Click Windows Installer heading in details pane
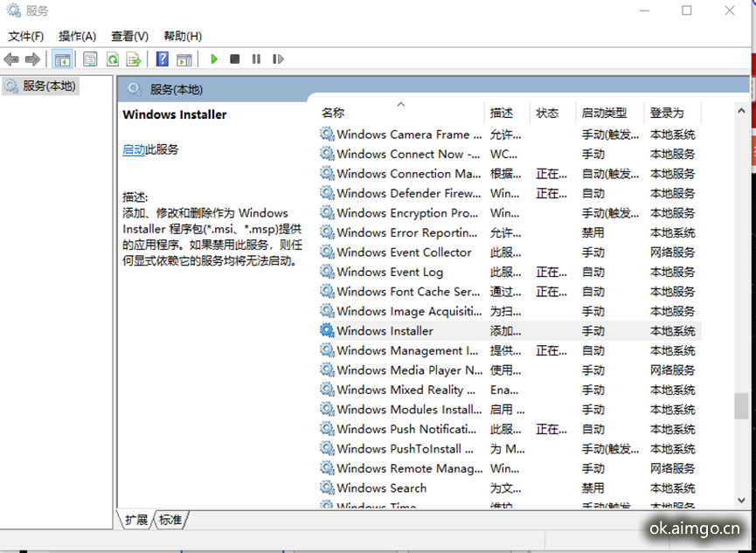756x553 pixels. (175, 114)
